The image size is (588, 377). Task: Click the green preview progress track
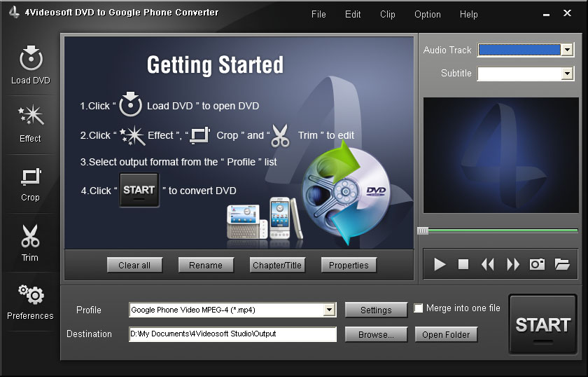[x=503, y=231]
